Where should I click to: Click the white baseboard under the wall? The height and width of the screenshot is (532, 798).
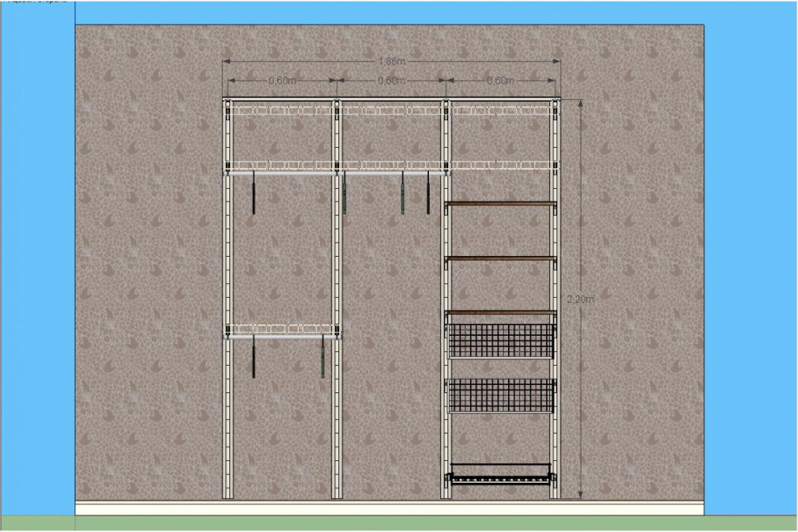(x=388, y=508)
